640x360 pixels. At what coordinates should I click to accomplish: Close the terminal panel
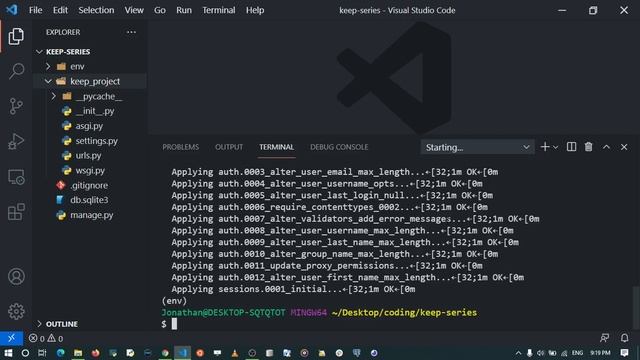624,147
